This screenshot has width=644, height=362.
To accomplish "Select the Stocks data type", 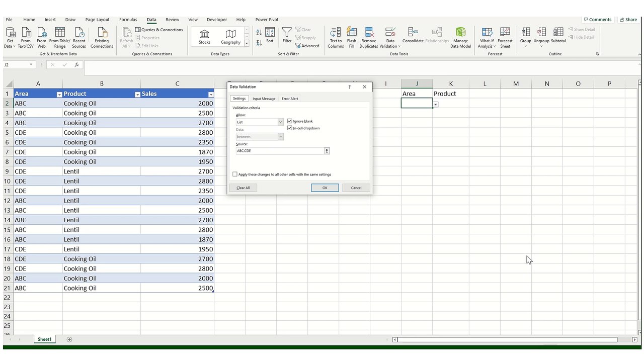I will [x=204, y=37].
